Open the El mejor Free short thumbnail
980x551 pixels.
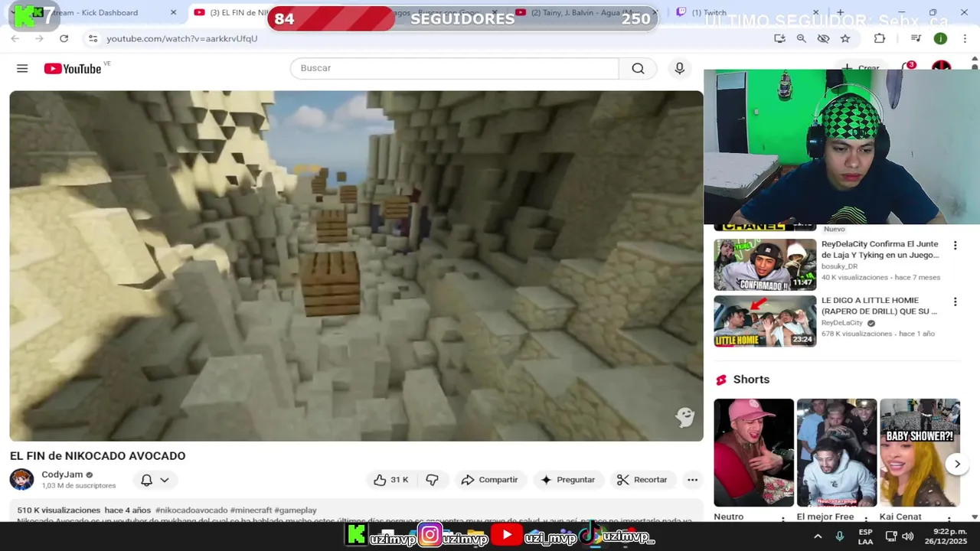836,452
